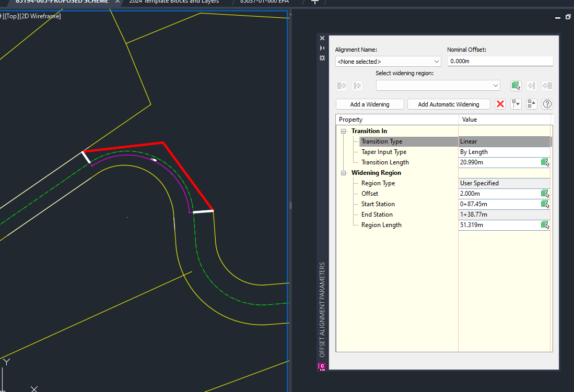Jump to next widening region with arrow icon
574x392 pixels.
point(532,85)
